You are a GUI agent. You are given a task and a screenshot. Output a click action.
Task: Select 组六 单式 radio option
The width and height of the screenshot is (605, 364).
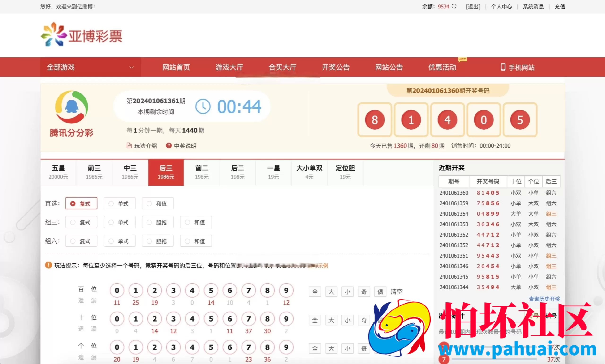click(120, 241)
